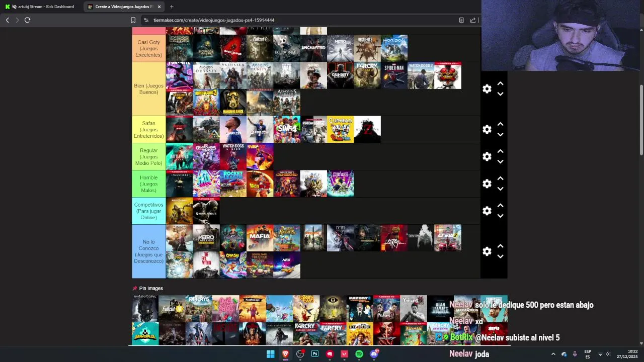The image size is (644, 362).
Task: Move the Competitivos tier row up
Action: click(500, 206)
